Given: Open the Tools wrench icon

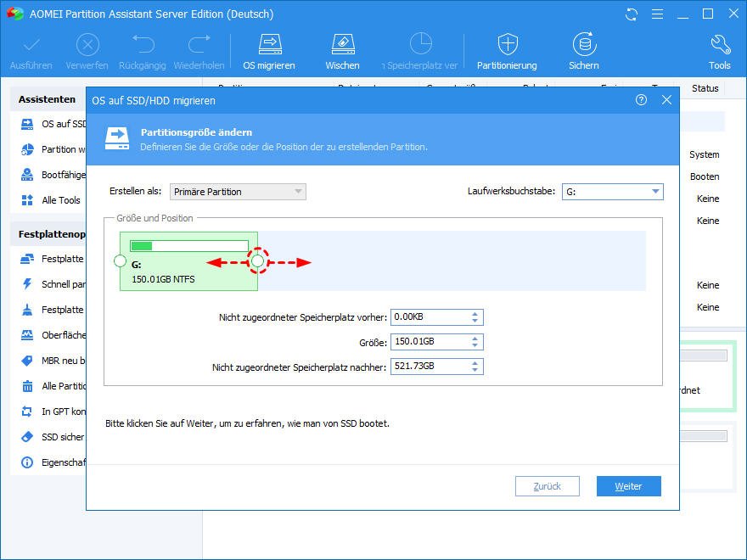Looking at the screenshot, I should 720,44.
